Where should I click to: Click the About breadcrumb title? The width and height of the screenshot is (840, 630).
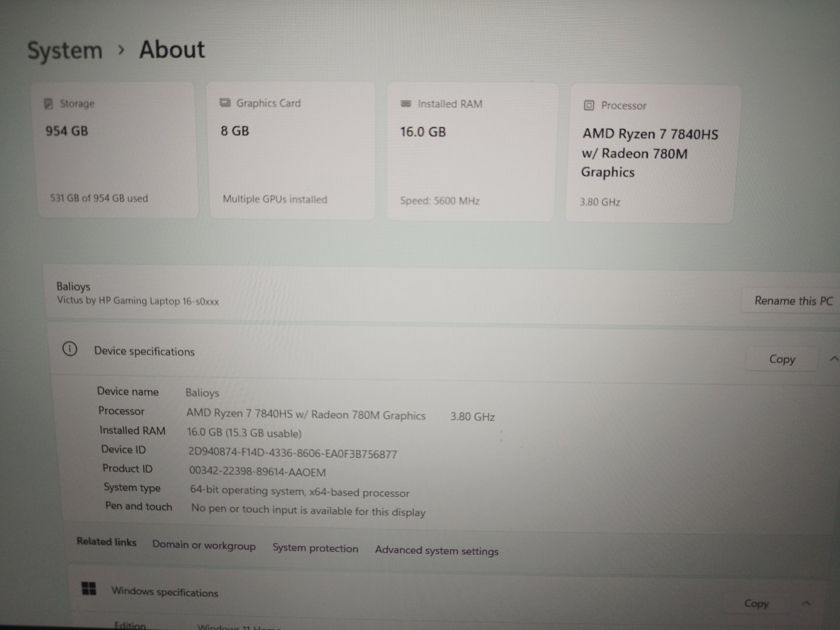point(172,50)
